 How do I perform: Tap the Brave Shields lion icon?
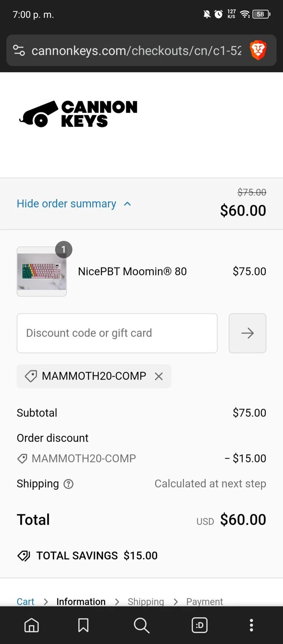[x=258, y=51]
